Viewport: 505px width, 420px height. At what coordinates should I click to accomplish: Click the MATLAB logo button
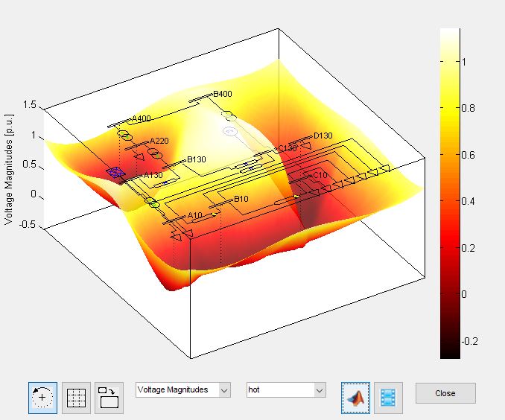355,398
